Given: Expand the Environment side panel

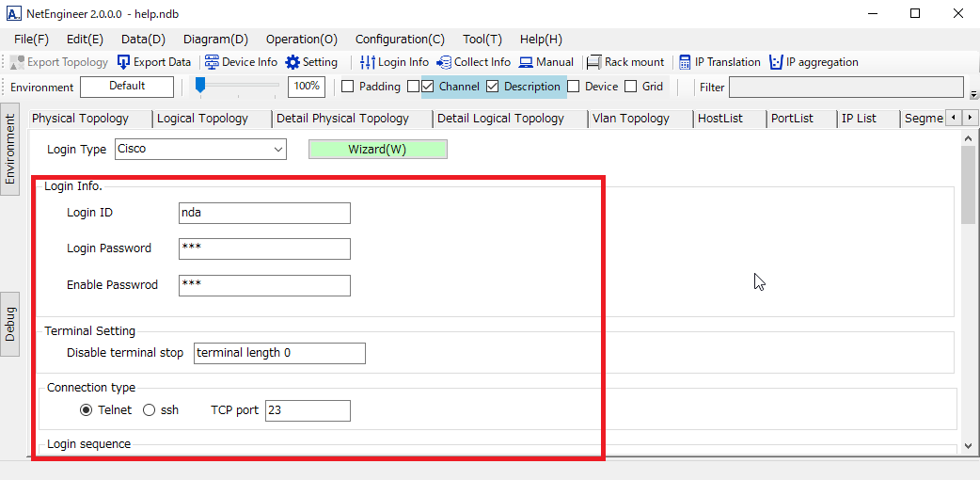Looking at the screenshot, I should 10,149.
